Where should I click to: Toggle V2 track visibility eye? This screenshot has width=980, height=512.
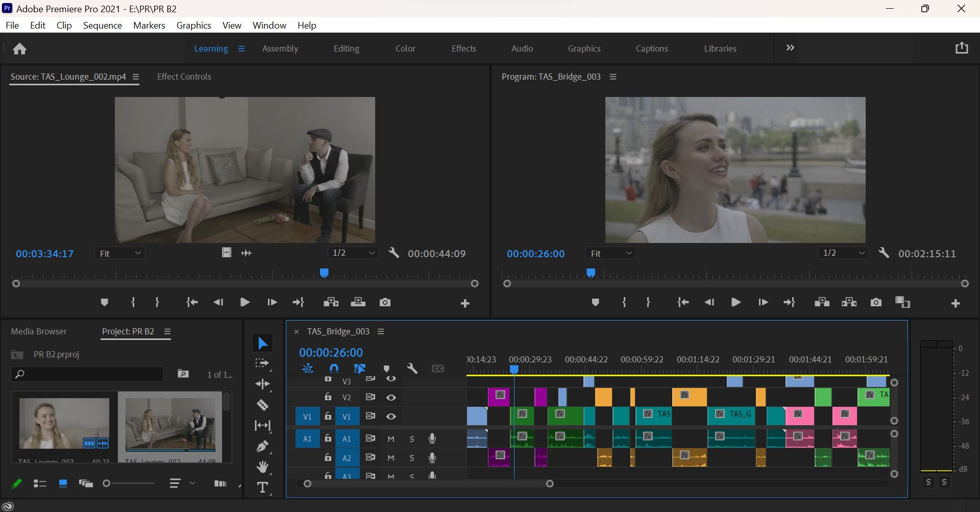(391, 397)
